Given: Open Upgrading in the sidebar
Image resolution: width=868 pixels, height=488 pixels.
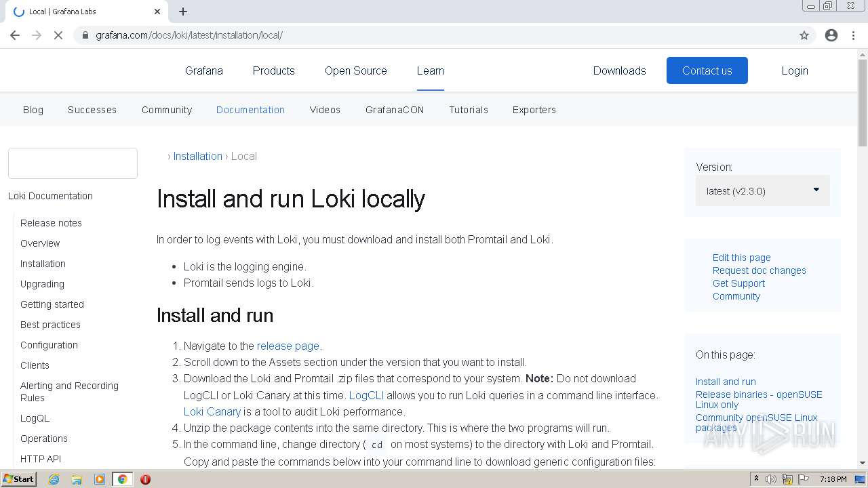Looking at the screenshot, I should point(42,284).
